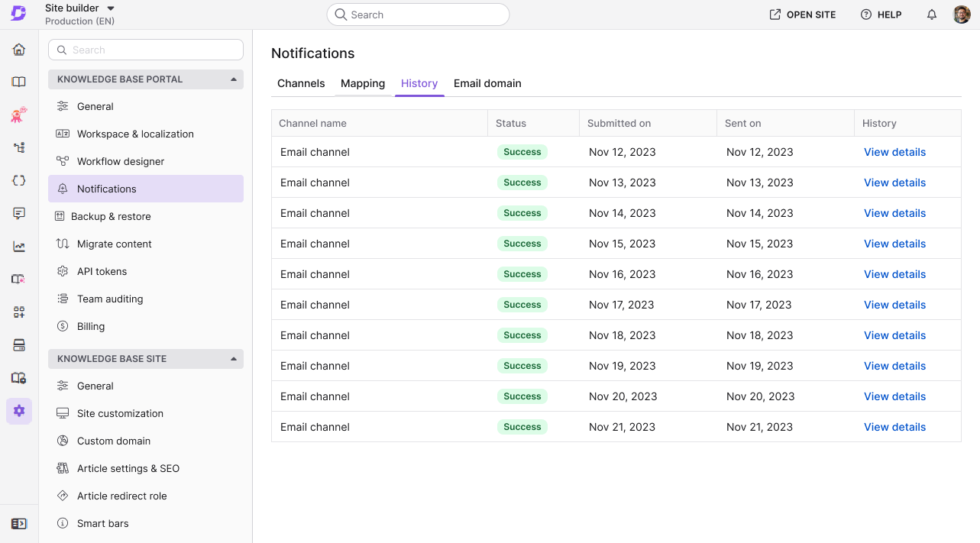Viewport: 980px width, 543px height.
Task: Click the panel toggle icon at rail bottom
Action: (19, 524)
